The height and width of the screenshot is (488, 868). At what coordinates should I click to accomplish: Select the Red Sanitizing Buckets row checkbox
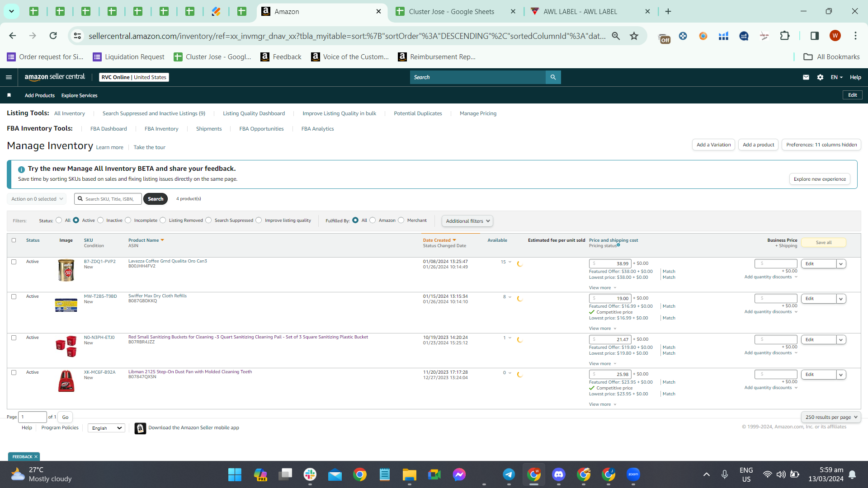click(14, 338)
